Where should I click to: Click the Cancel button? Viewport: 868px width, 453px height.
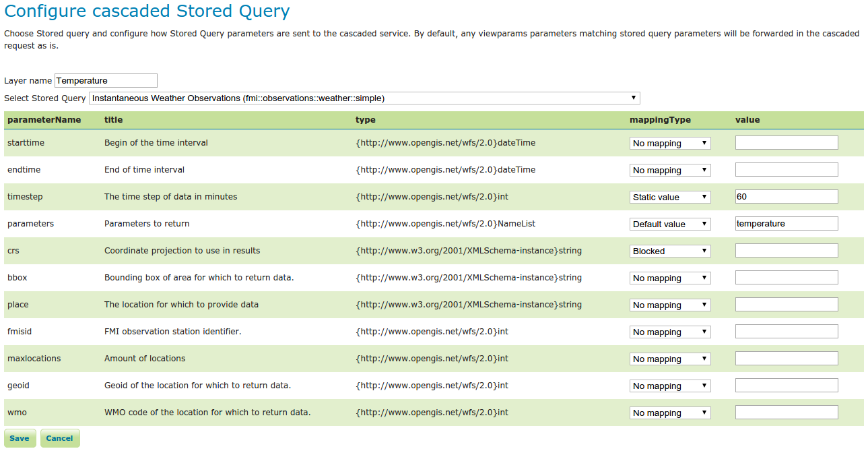tap(59, 437)
